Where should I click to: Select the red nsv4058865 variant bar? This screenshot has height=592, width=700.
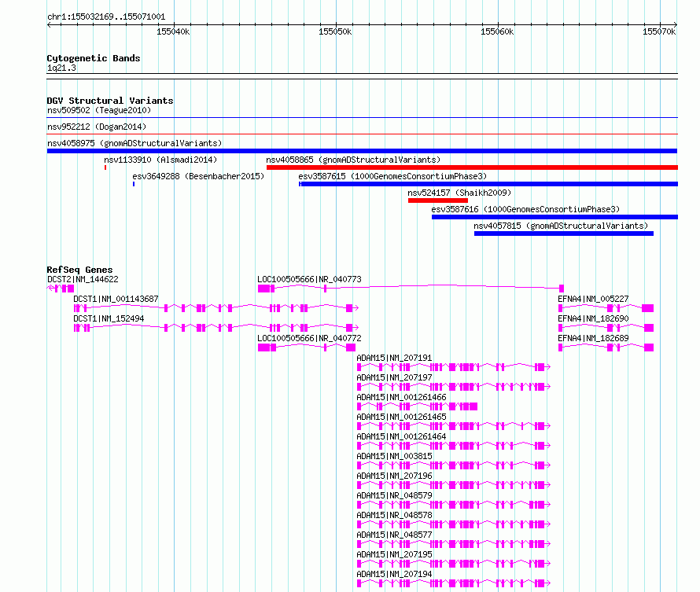click(x=473, y=167)
